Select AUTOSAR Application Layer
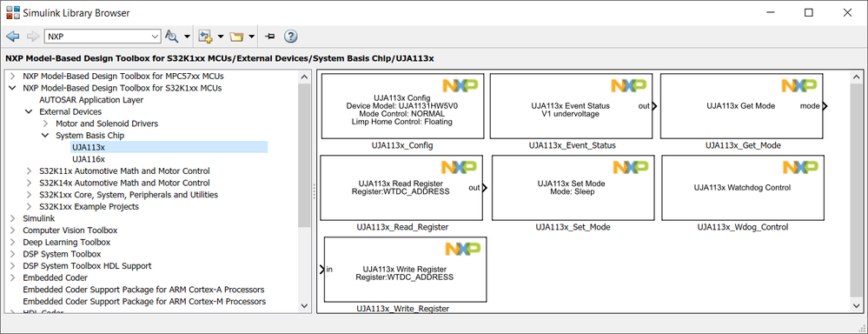 [91, 100]
